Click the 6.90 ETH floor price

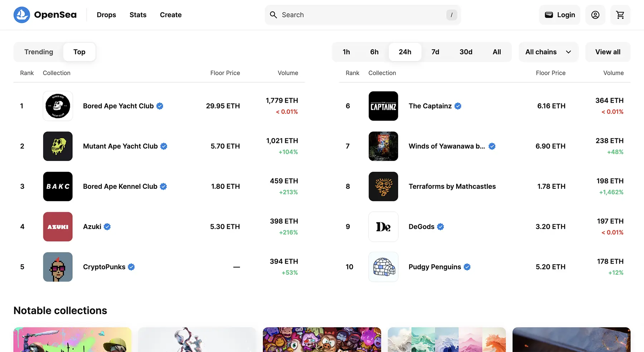coord(551,146)
